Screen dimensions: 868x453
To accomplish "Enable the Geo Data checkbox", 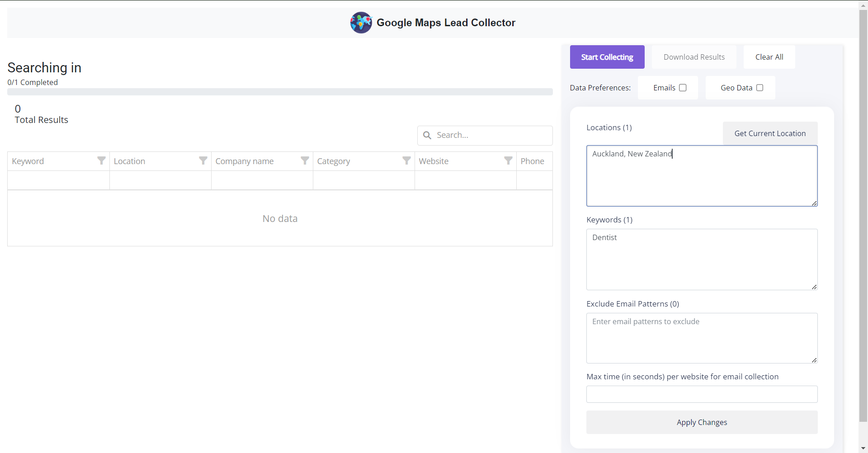I will click(x=759, y=88).
